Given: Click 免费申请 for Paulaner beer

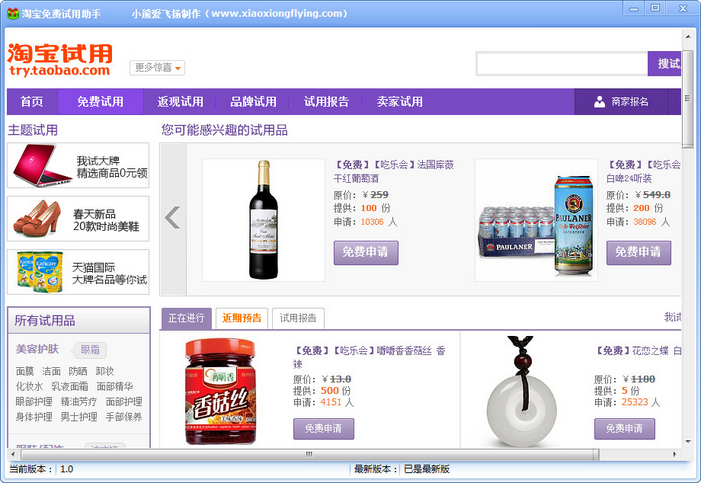Looking at the screenshot, I should click(638, 252).
